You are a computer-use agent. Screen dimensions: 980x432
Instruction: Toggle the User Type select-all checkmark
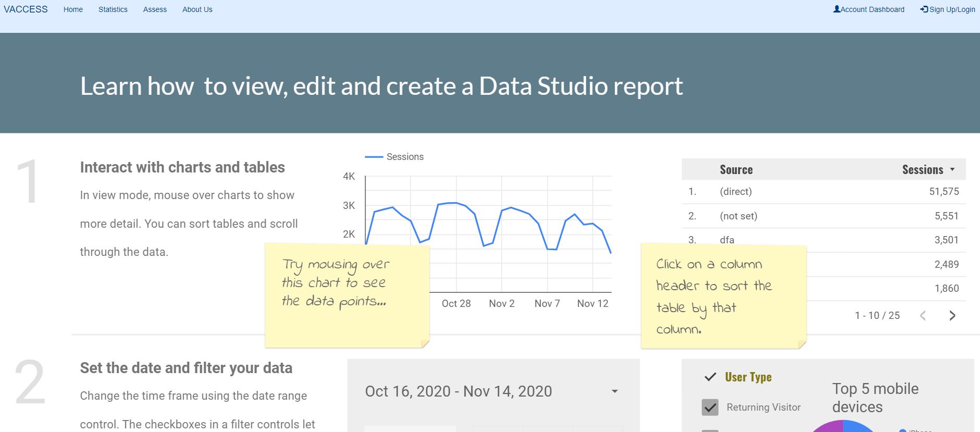tap(710, 377)
